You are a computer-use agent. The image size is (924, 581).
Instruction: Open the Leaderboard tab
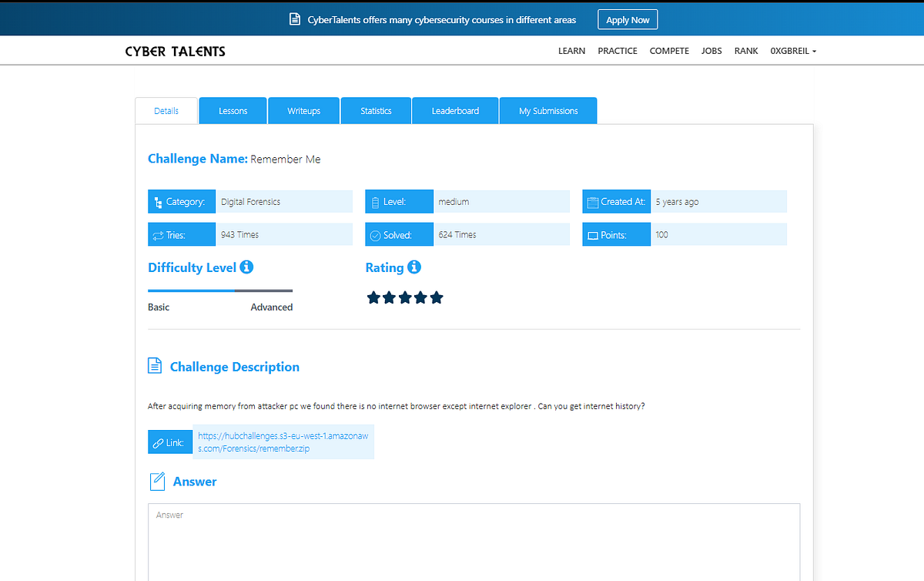455,111
